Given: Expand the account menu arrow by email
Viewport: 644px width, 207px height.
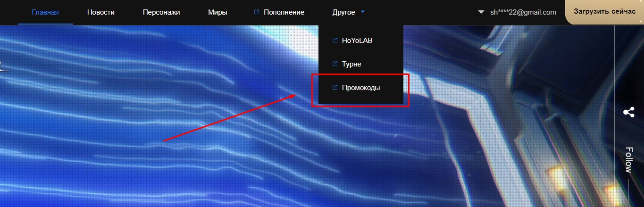Looking at the screenshot, I should click(x=481, y=12).
